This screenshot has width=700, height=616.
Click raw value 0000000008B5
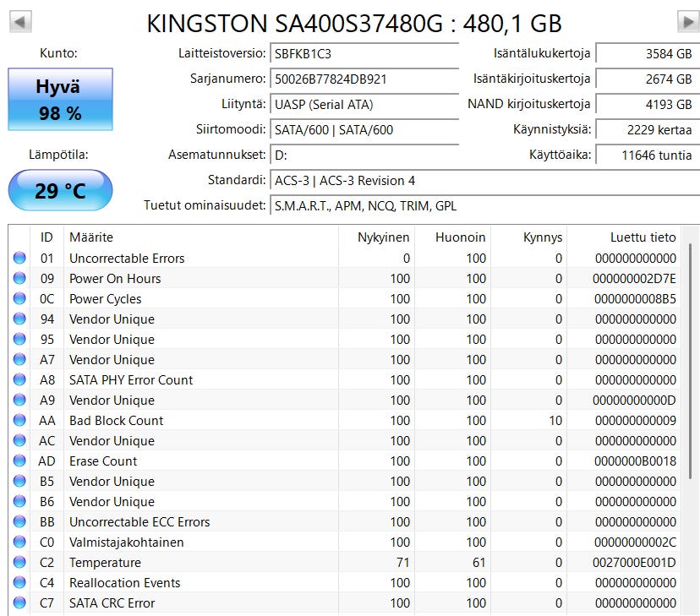[635, 299]
